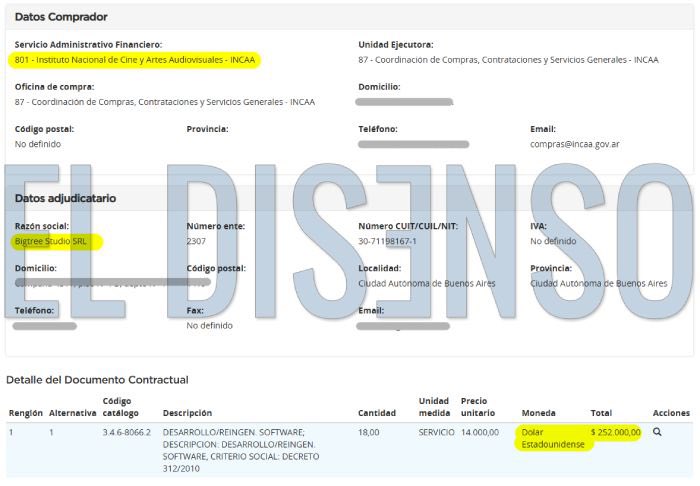The width and height of the screenshot is (700, 486).
Task: Click the 'Total' column header
Action: (601, 413)
